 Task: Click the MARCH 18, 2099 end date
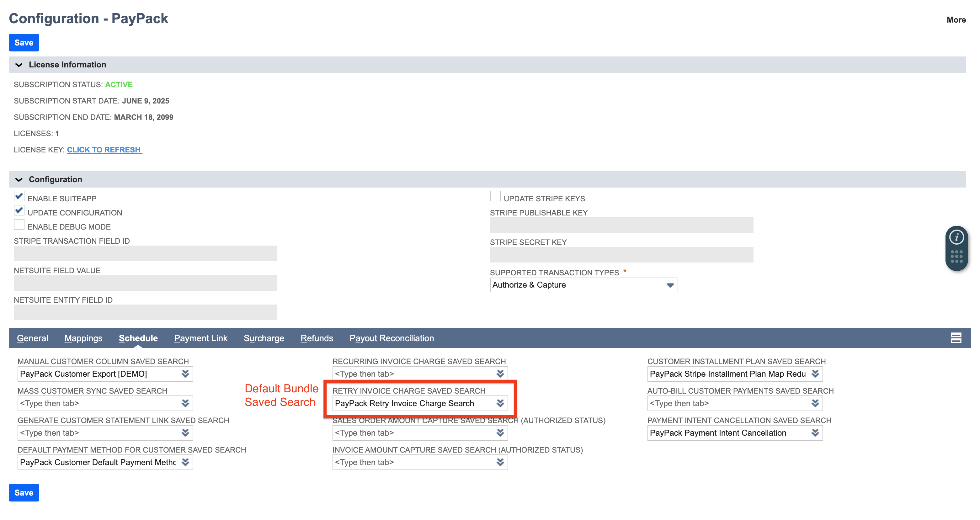click(143, 117)
